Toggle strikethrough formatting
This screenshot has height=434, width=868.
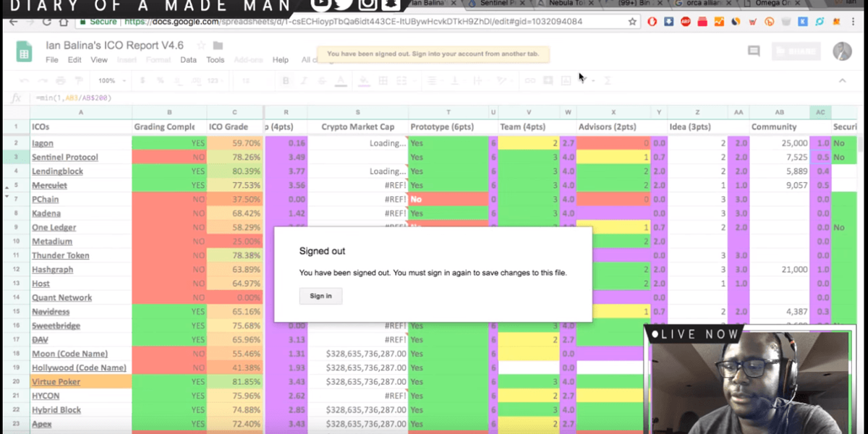tap(322, 80)
